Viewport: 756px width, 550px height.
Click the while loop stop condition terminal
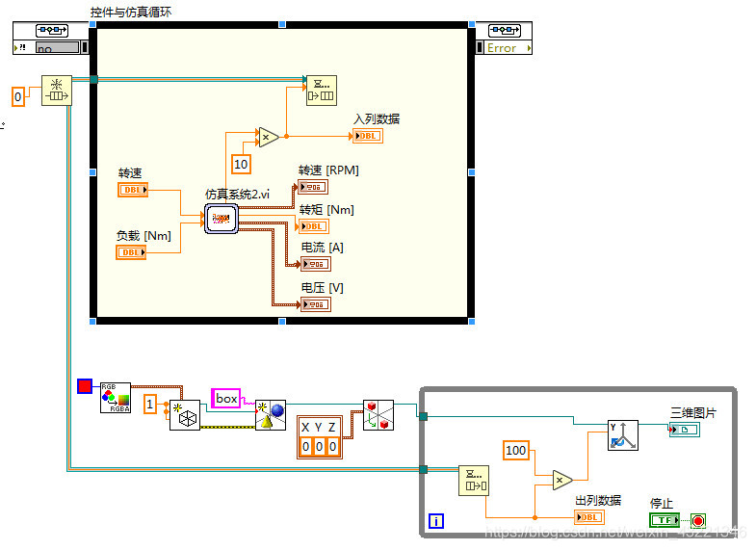tap(697, 520)
